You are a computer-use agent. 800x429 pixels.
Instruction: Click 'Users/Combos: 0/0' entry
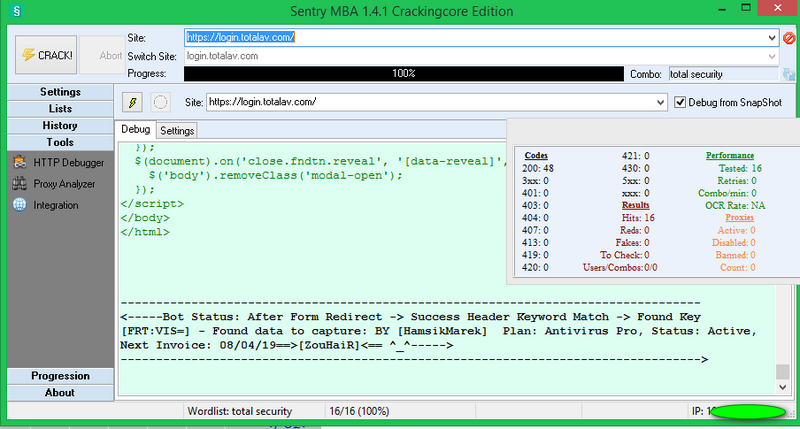click(620, 267)
